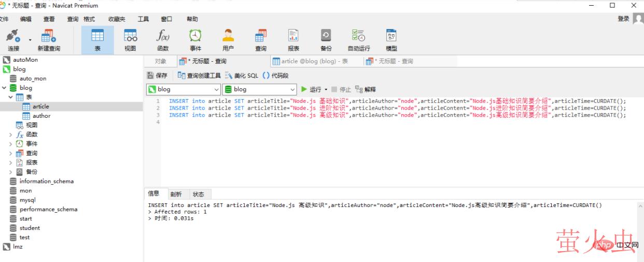Screen dimensions: 644x262
Task: Click the 备份 (Backup) toolbar icon
Action: 326,40
